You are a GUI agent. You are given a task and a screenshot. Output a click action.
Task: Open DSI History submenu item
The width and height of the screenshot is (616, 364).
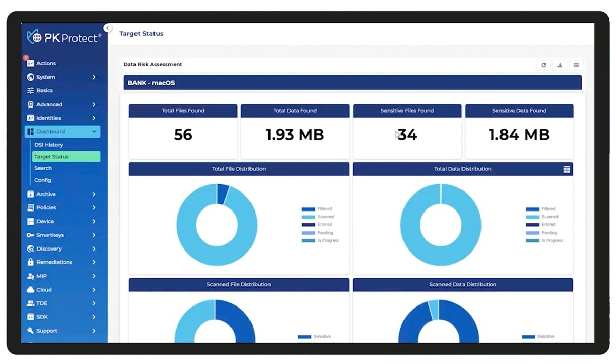[49, 145]
